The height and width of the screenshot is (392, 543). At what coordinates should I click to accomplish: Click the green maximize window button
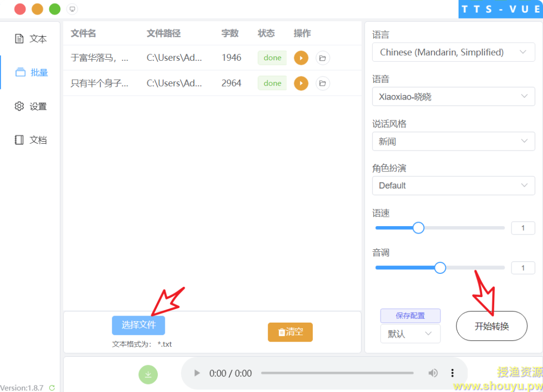55,9
